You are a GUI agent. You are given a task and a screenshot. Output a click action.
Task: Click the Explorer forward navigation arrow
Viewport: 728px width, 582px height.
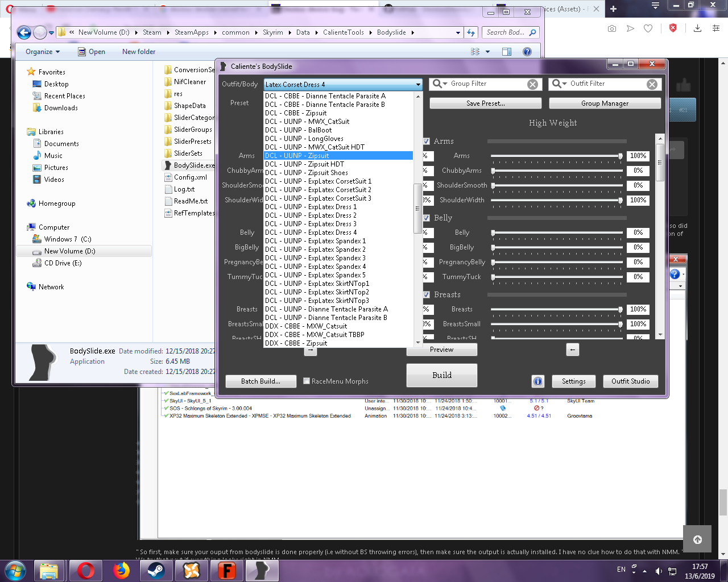(x=40, y=32)
